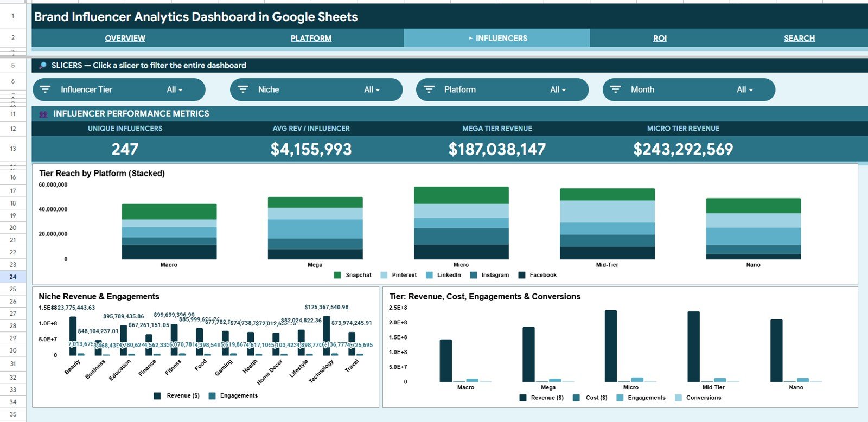Click the MEGA TIER REVENUE label
Screen dimensions: 868x422
497,129
